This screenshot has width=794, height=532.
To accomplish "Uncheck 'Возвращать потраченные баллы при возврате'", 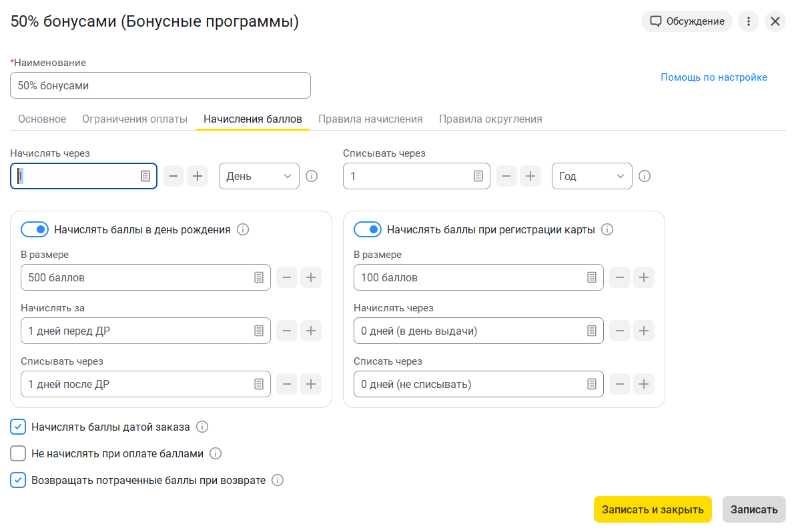I will [18, 480].
